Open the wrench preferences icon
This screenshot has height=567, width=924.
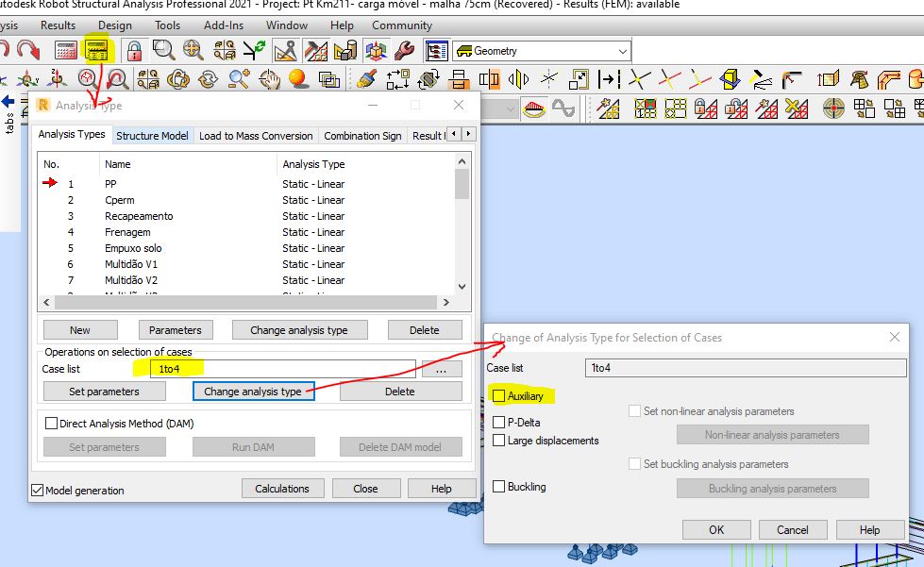[x=404, y=51]
